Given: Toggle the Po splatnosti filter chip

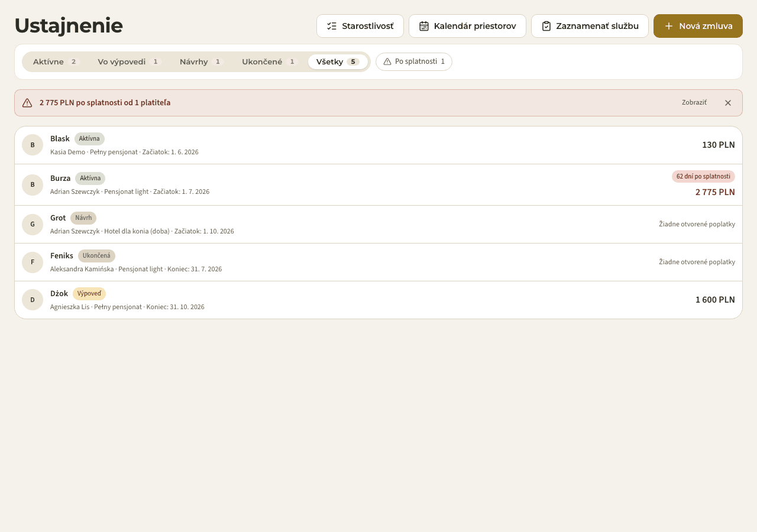Looking at the screenshot, I should pyautogui.click(x=414, y=61).
